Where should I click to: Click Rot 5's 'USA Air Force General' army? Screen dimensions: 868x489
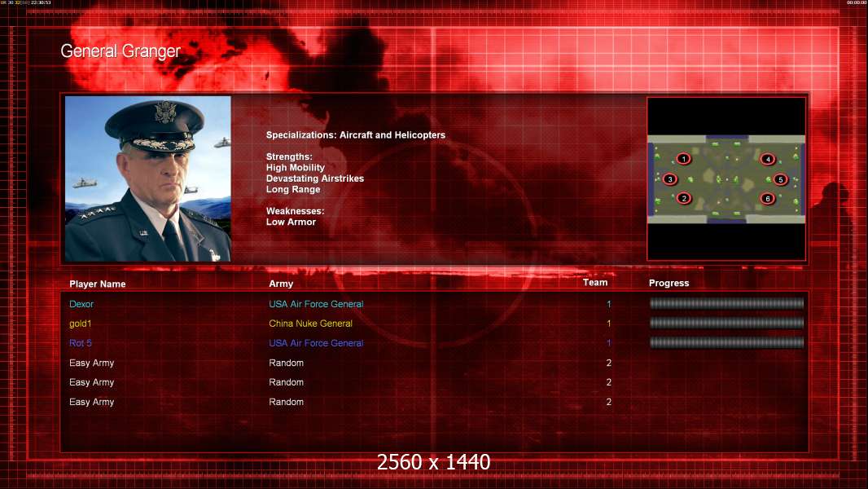coord(316,343)
